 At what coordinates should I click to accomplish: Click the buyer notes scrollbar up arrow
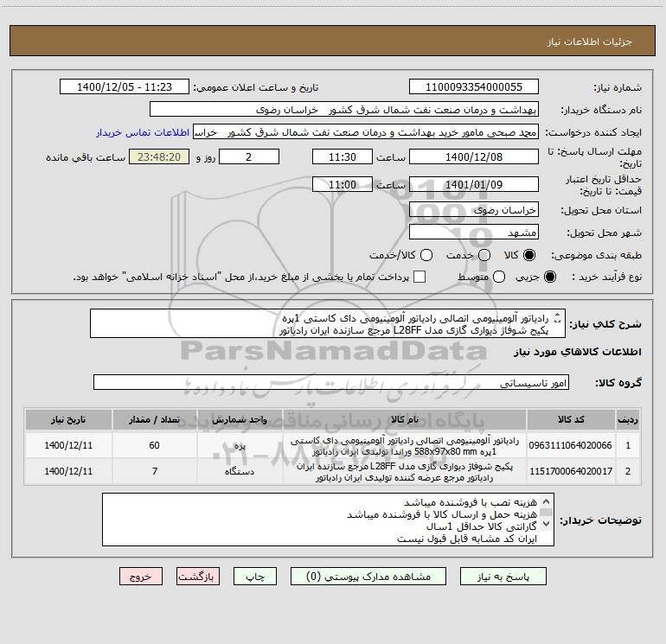[547, 501]
